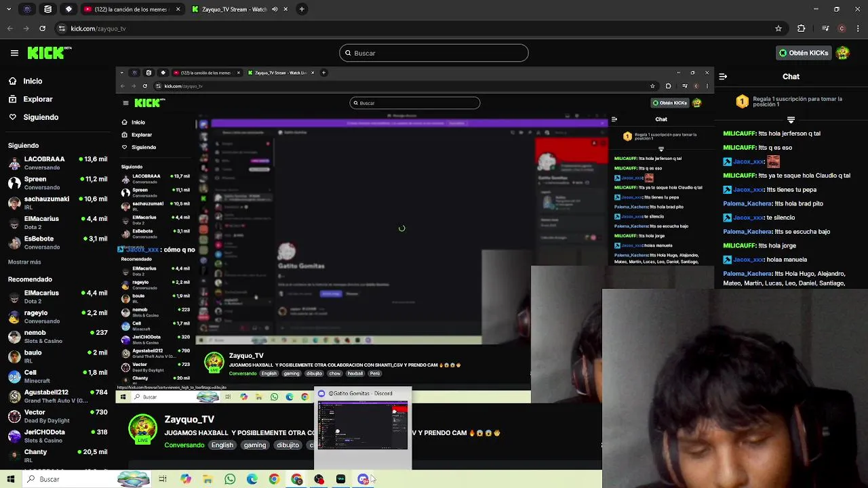The height and width of the screenshot is (488, 868).
Task: Click the Zayquo_TV channel name
Action: 189,420
